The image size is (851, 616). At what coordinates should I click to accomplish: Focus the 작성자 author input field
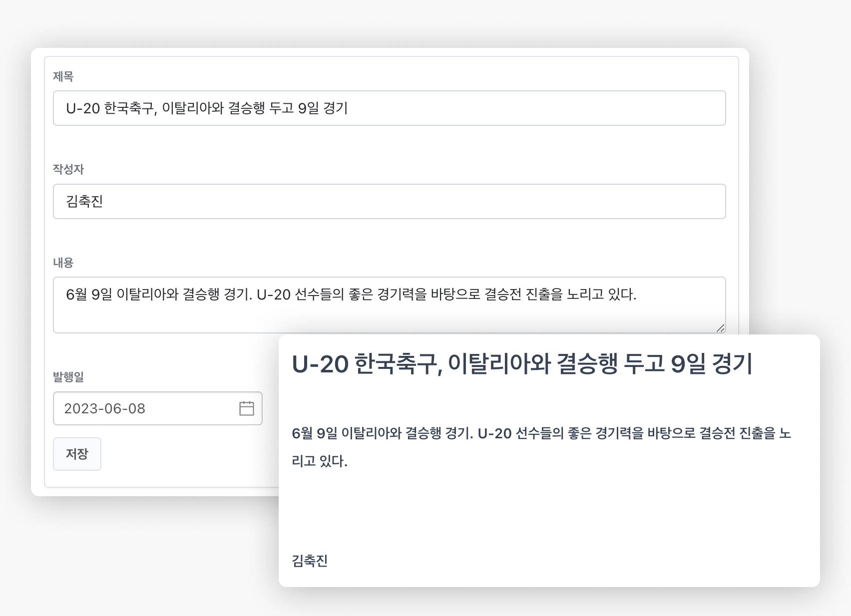coord(389,201)
